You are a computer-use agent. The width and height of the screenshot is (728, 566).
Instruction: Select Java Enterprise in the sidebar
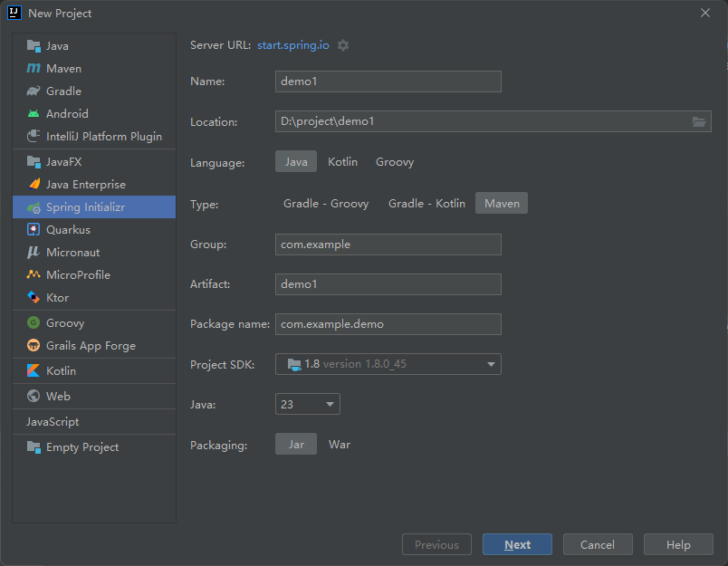85,185
